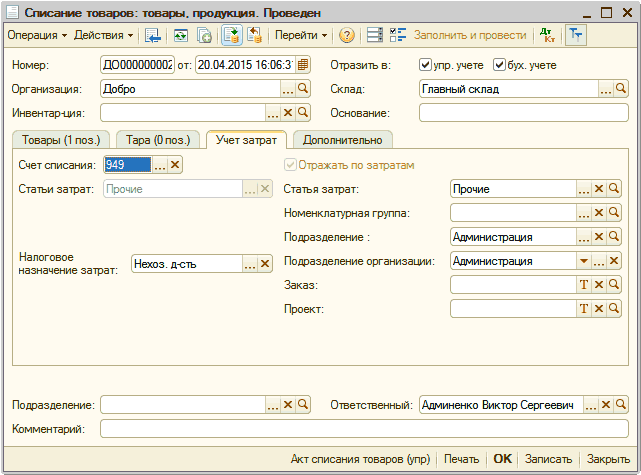This screenshot has width=641, height=475.
Task: Clear the Счет списания field with X
Action: coord(175,165)
